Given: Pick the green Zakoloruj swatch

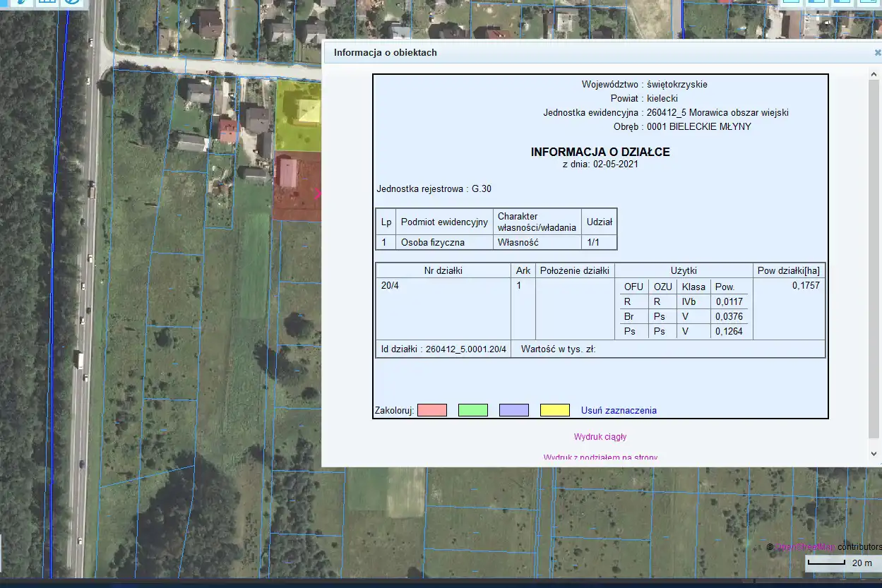Looking at the screenshot, I should (x=472, y=410).
